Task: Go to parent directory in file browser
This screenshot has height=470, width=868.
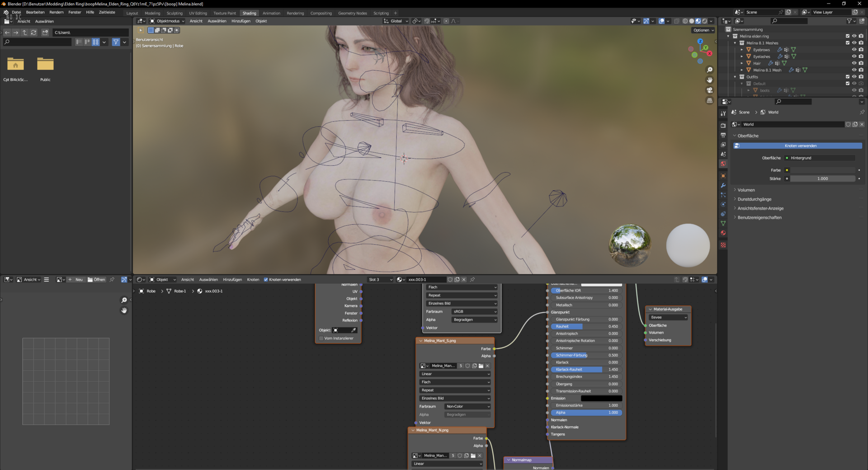Action: (25, 33)
